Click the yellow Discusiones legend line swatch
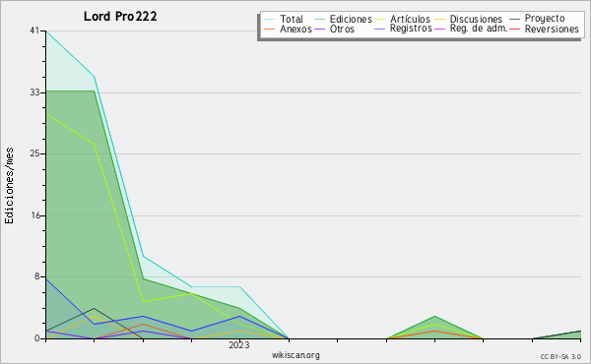The width and height of the screenshot is (591, 364). [440, 20]
